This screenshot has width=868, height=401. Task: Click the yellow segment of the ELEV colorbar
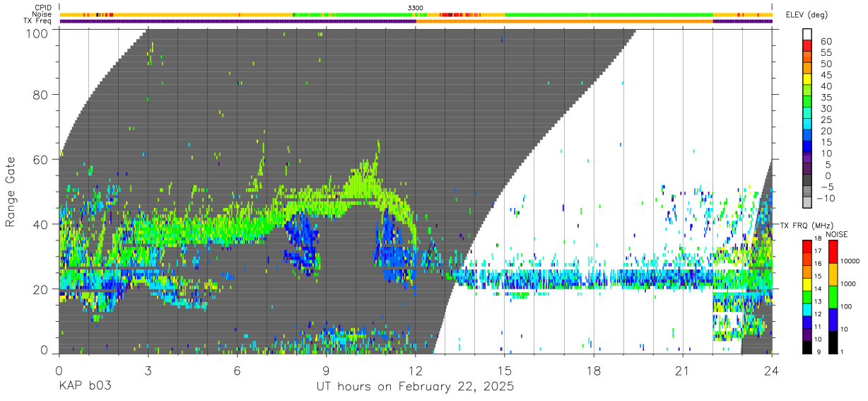tap(807, 79)
